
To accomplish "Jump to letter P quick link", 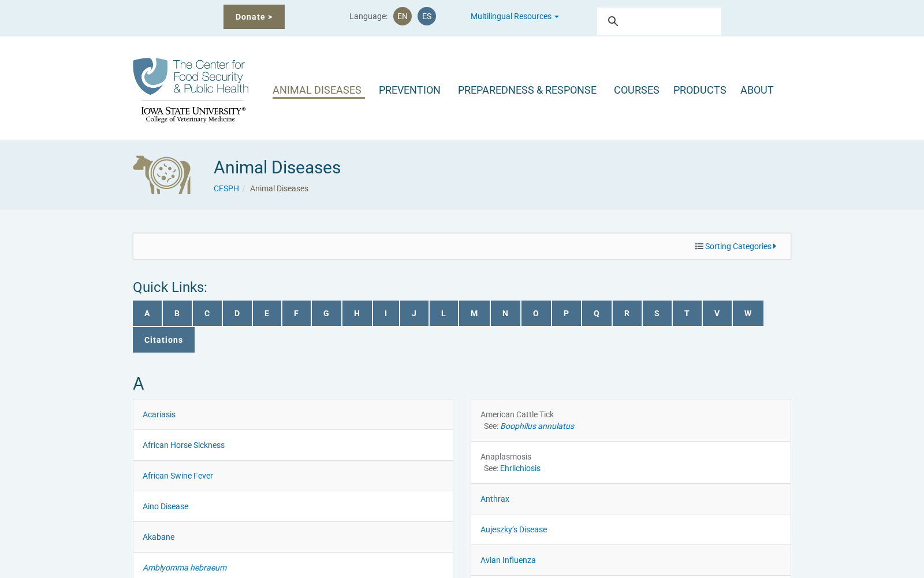I will pos(567,313).
